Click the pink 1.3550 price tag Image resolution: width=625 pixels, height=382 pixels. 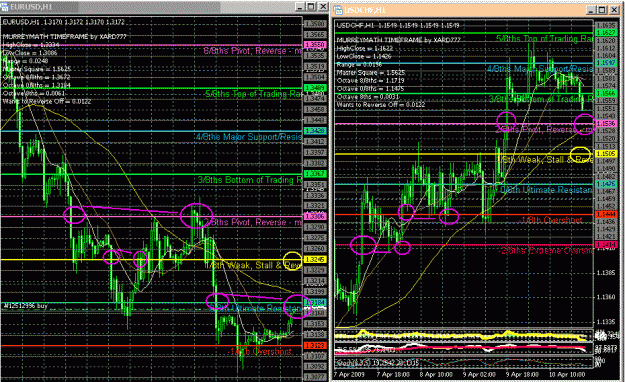pyautogui.click(x=315, y=45)
